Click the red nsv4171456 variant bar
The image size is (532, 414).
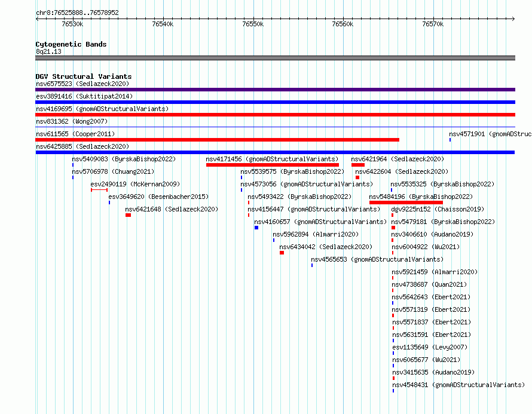(x=273, y=165)
